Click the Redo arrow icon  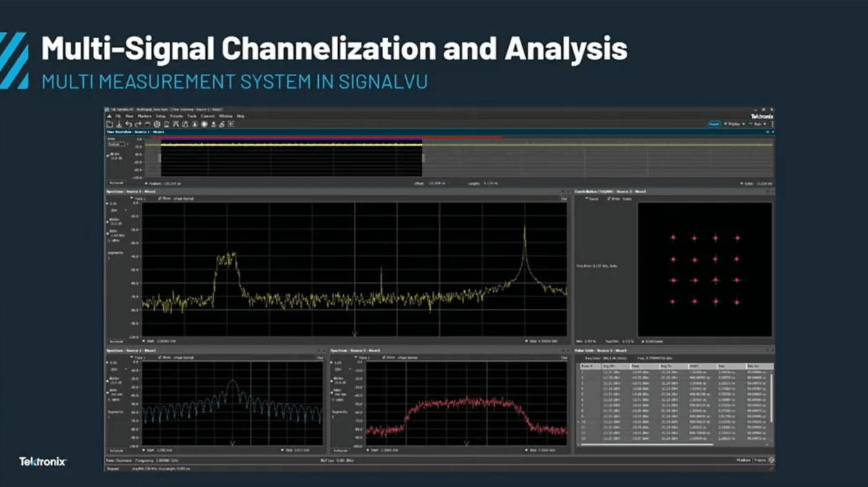point(138,124)
